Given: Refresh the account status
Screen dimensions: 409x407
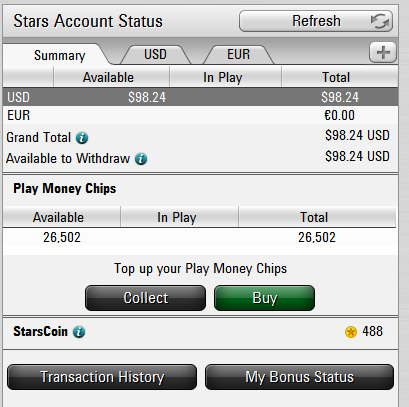Looking at the screenshot, I should (316, 21).
